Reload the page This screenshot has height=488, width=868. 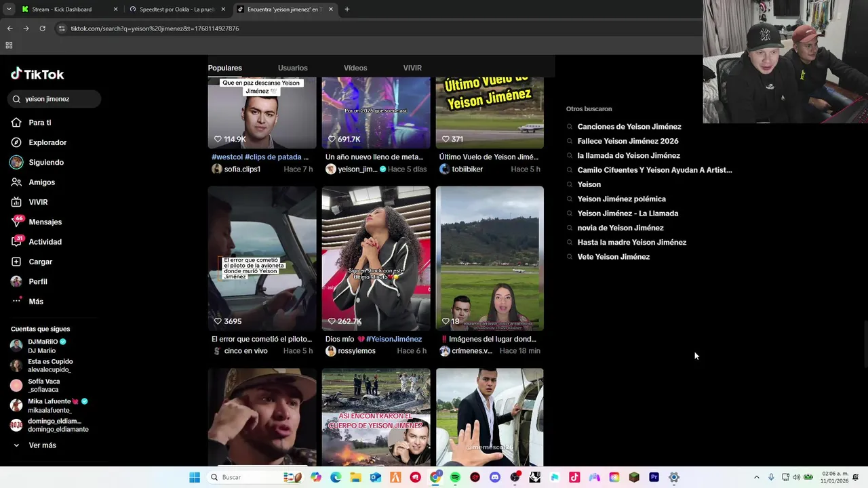coord(42,28)
